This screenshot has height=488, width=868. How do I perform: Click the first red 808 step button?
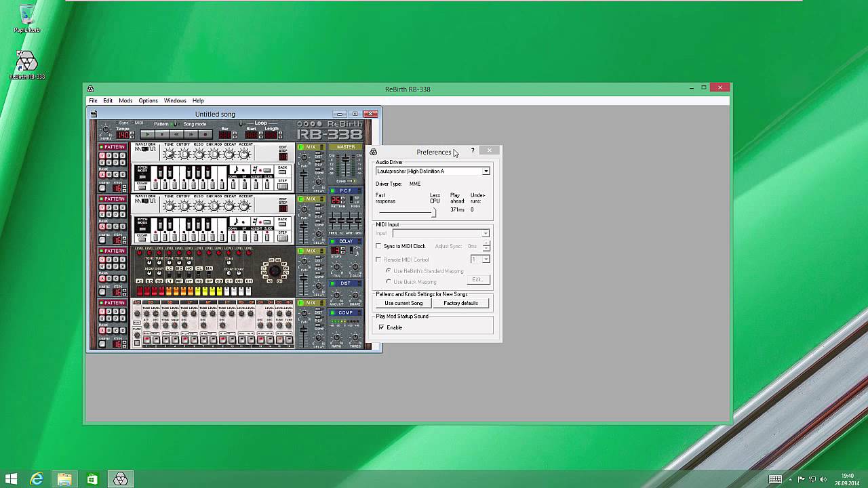point(140,291)
